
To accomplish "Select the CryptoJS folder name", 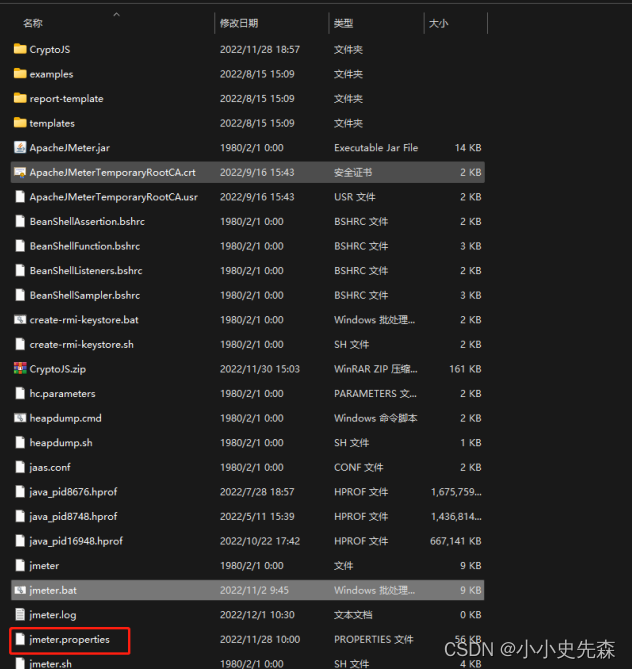I will click(50, 50).
